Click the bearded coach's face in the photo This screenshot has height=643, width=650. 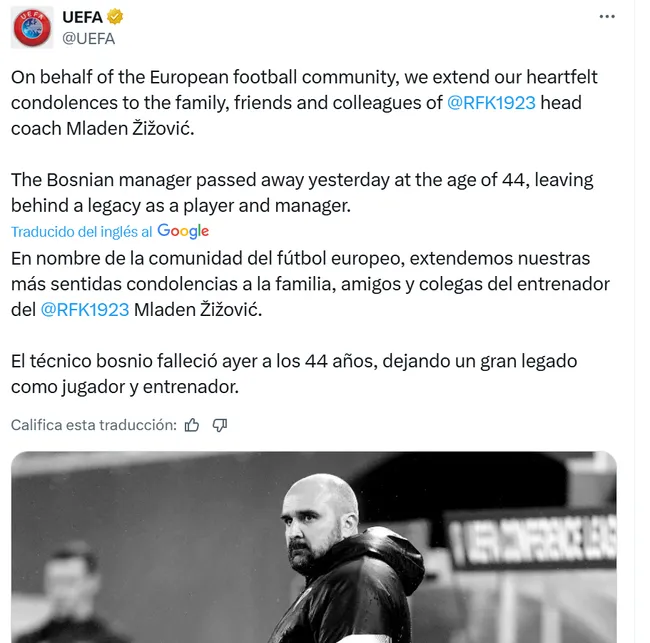322,510
